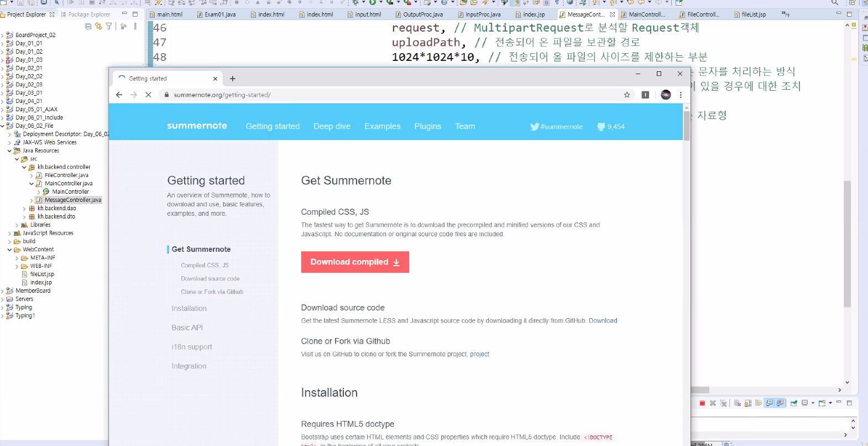
Task: Open the Deep dive nav item
Action: [x=332, y=126]
